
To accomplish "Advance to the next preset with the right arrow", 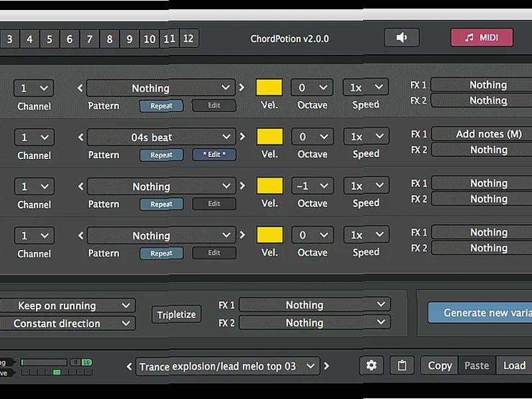I will click(326, 365).
